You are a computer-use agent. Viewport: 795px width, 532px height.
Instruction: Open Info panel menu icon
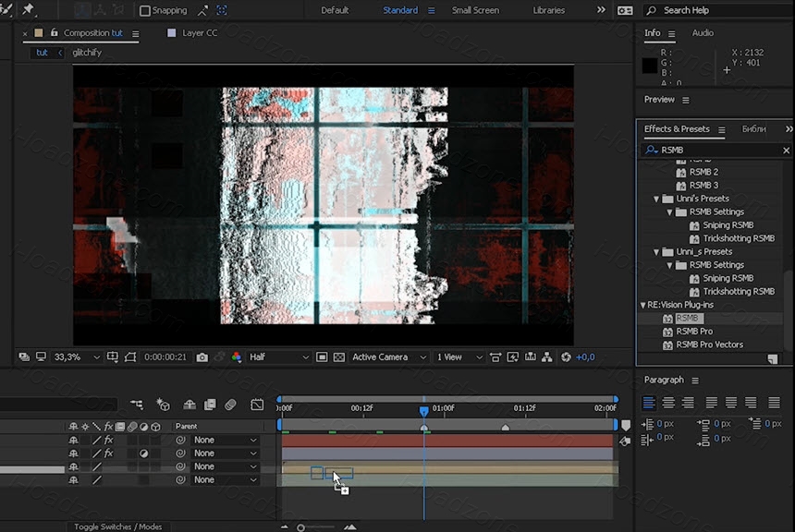point(671,34)
